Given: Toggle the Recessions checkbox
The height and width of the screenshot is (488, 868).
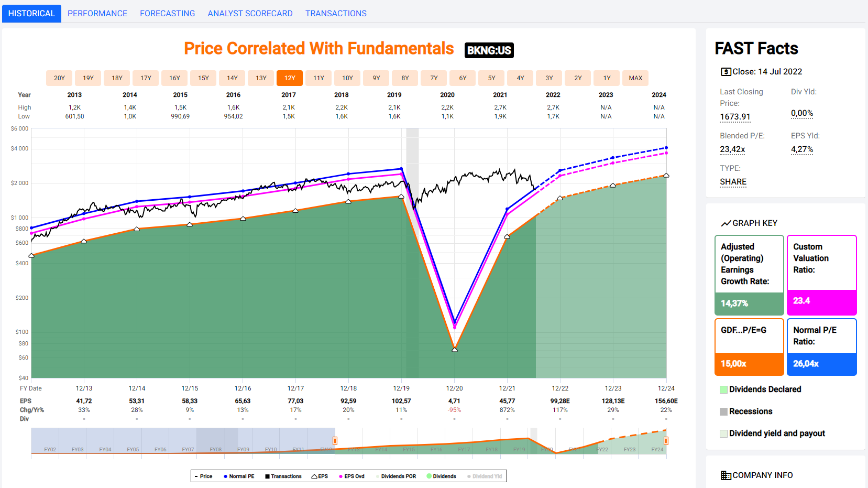Looking at the screenshot, I should pyautogui.click(x=723, y=411).
